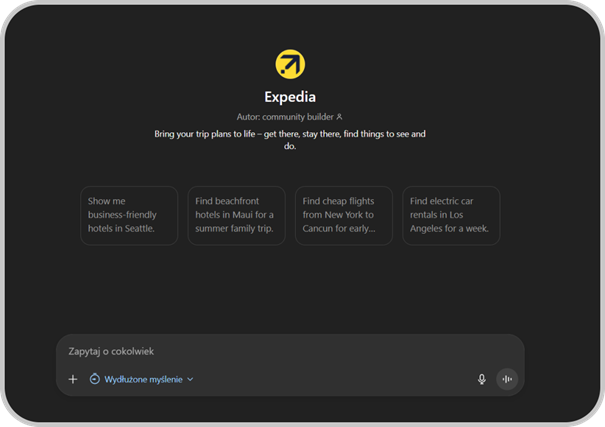Select the business-friendly hotels in Seattle prompt
Image resolution: width=605 pixels, height=427 pixels.
coord(129,215)
